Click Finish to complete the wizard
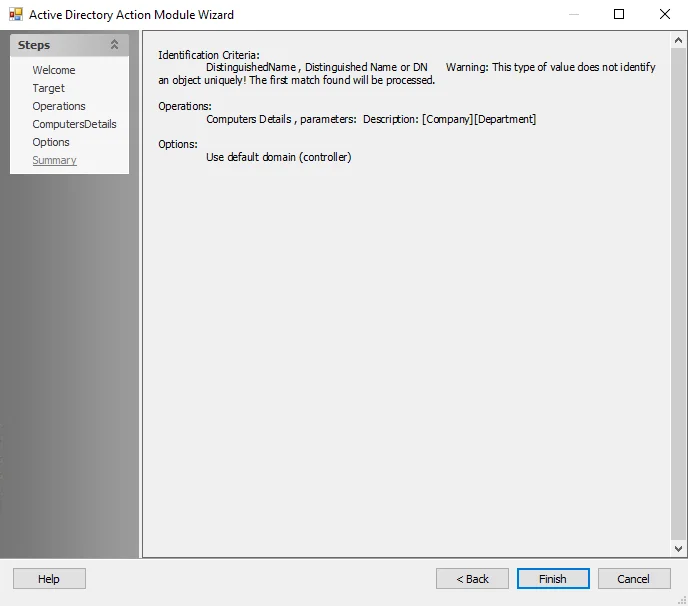The image size is (688, 606). click(x=553, y=579)
